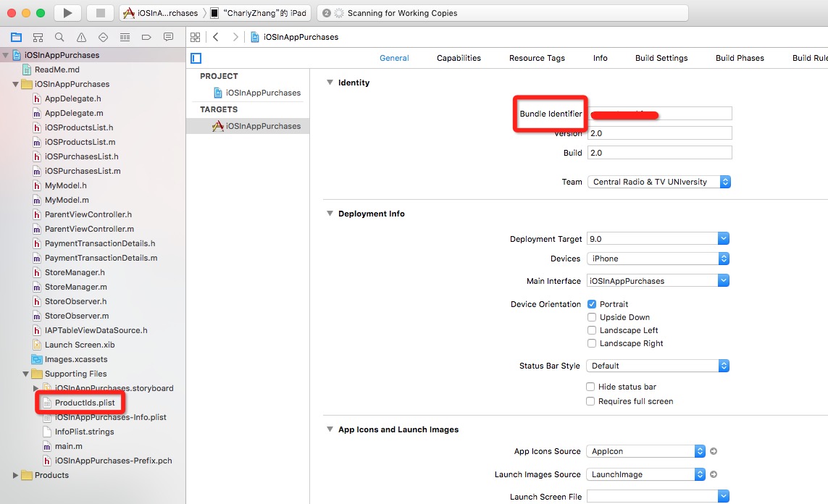828x504 pixels.
Task: Open the Find navigator magnifier icon
Action: [x=59, y=37]
